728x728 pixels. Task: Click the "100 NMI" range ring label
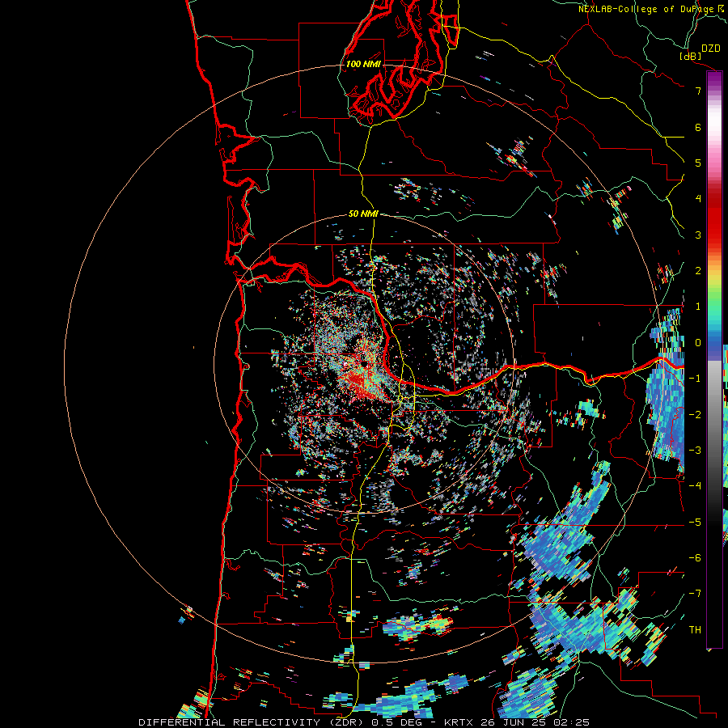363,64
